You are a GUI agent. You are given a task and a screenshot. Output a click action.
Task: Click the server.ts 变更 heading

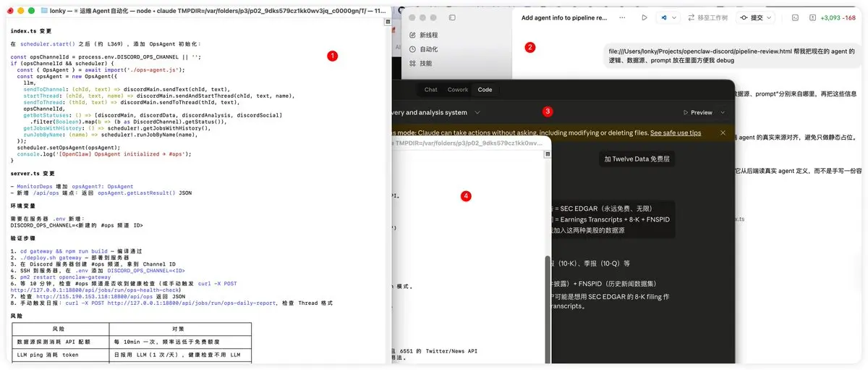pyautogui.click(x=33, y=174)
